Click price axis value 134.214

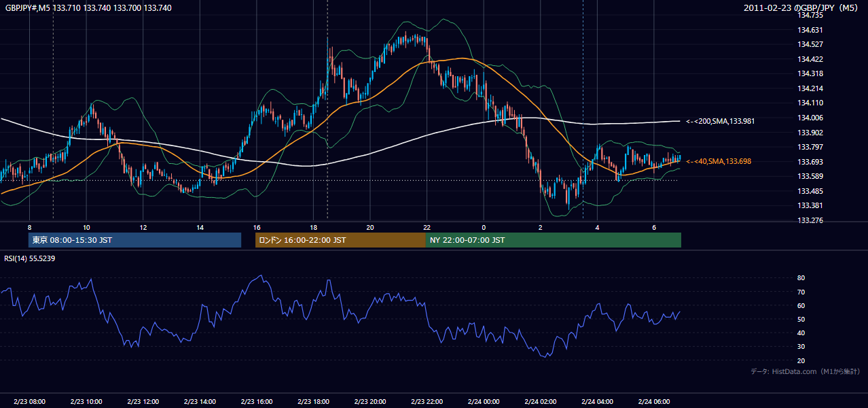point(810,88)
